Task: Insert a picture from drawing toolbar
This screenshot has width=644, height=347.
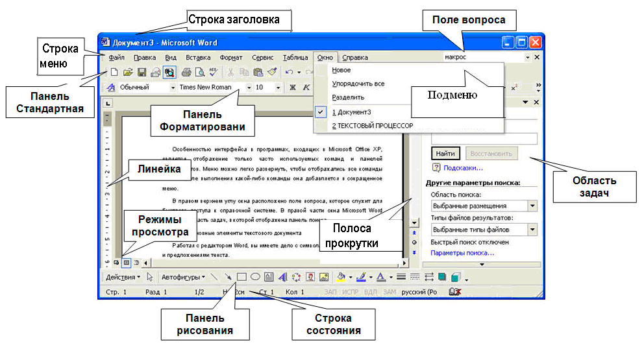Action: click(x=324, y=277)
